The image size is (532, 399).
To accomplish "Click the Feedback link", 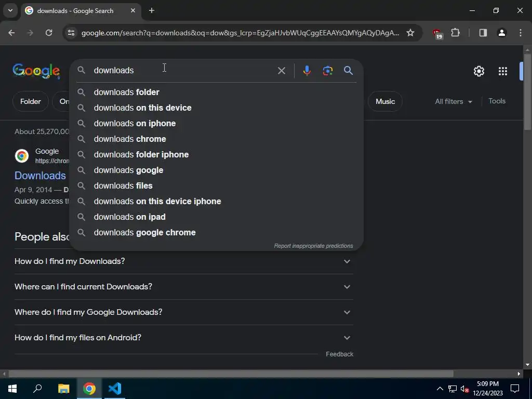I will click(x=339, y=354).
